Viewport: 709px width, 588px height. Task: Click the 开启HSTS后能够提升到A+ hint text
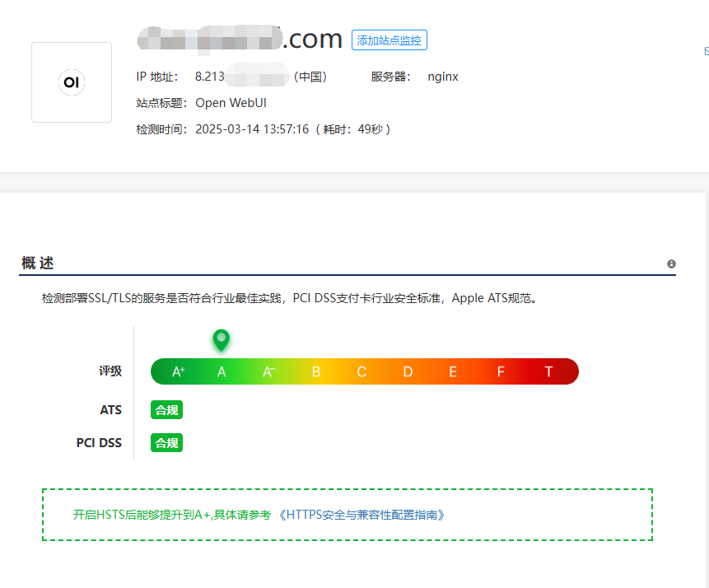(172, 515)
